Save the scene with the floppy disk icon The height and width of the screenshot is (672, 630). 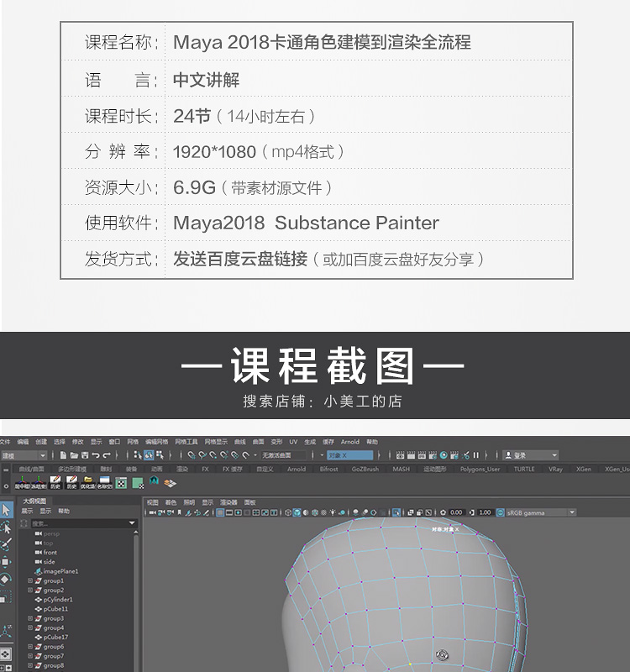[85, 455]
